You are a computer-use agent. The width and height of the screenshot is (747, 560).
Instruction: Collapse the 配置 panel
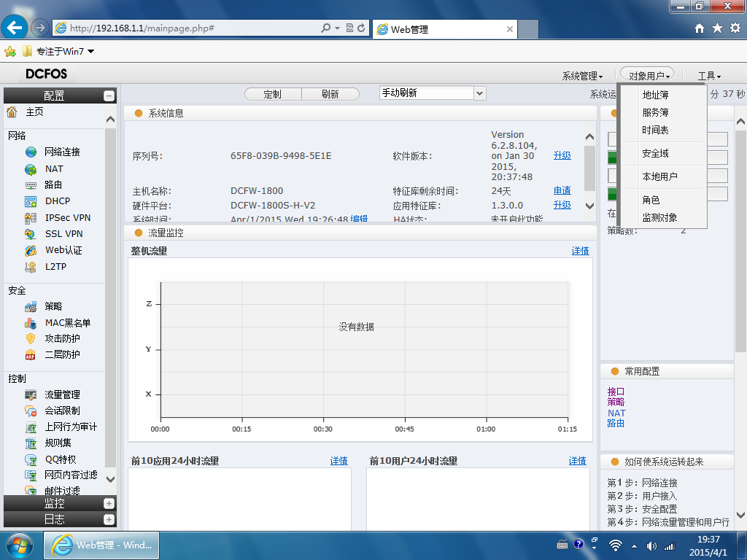click(109, 96)
